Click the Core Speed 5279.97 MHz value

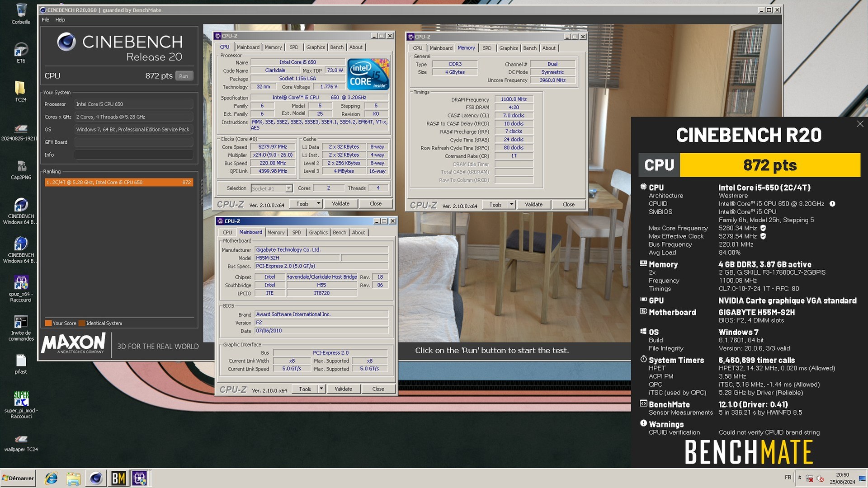point(273,147)
